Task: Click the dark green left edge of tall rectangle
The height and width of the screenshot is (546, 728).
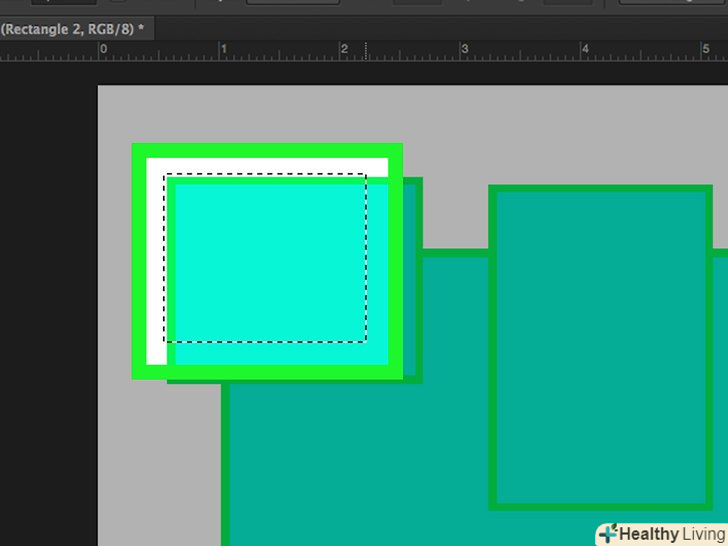Action: 493,345
